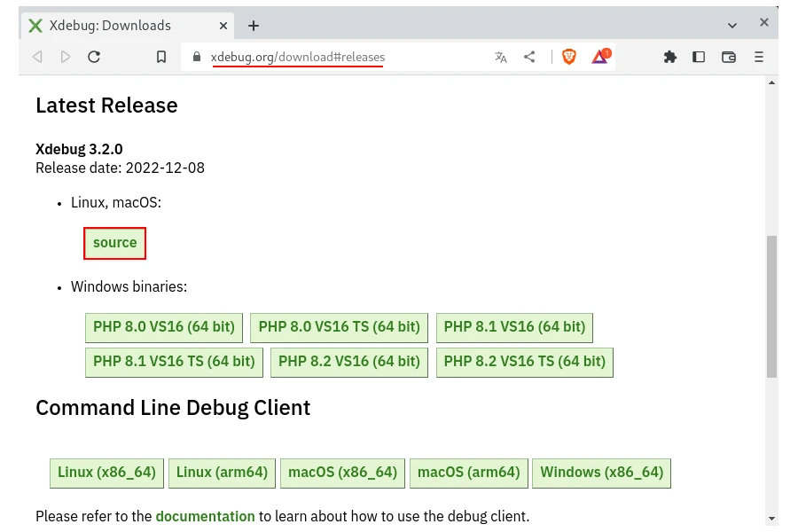Open the browser hamburger menu

[758, 56]
